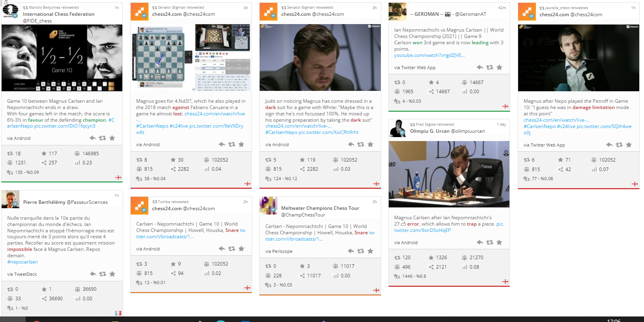Click the French flag on Pierre's card
Viewport: 644px width, 322px height.
[118, 313]
